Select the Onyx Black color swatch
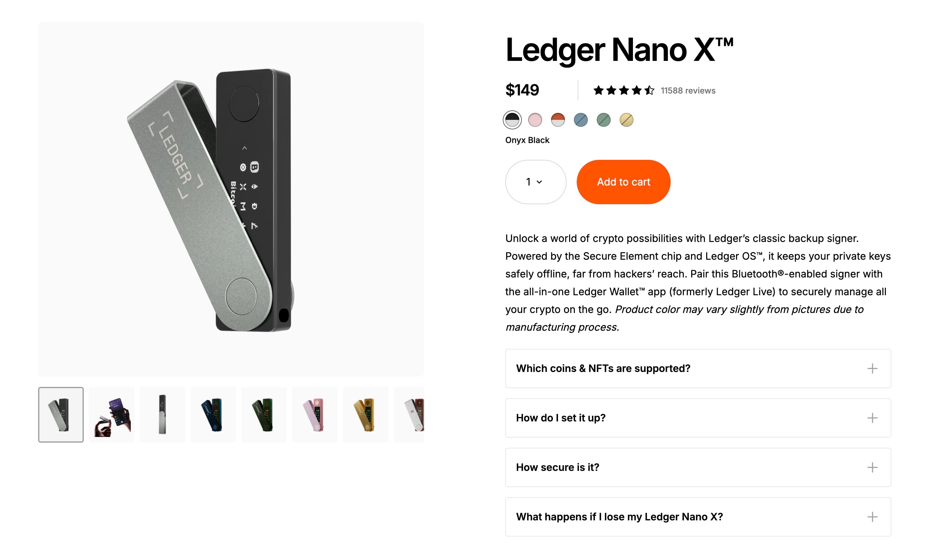 [512, 120]
